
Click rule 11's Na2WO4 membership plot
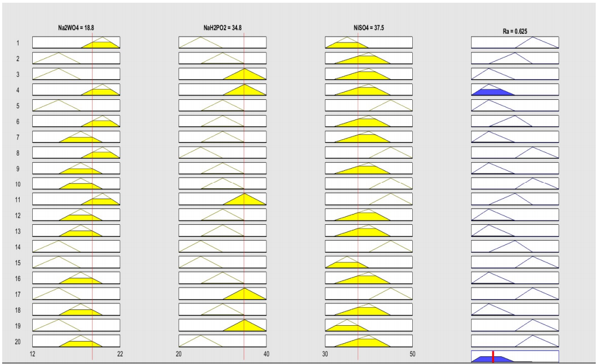[76, 199]
